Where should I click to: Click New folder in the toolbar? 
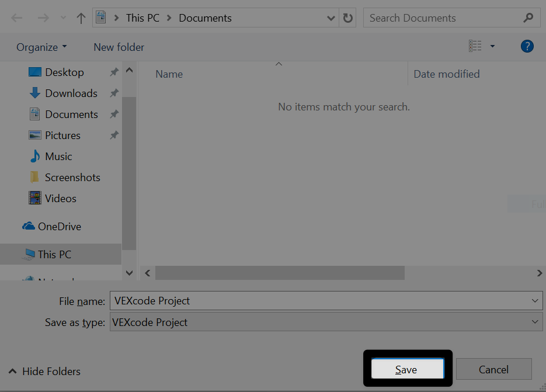click(x=119, y=47)
